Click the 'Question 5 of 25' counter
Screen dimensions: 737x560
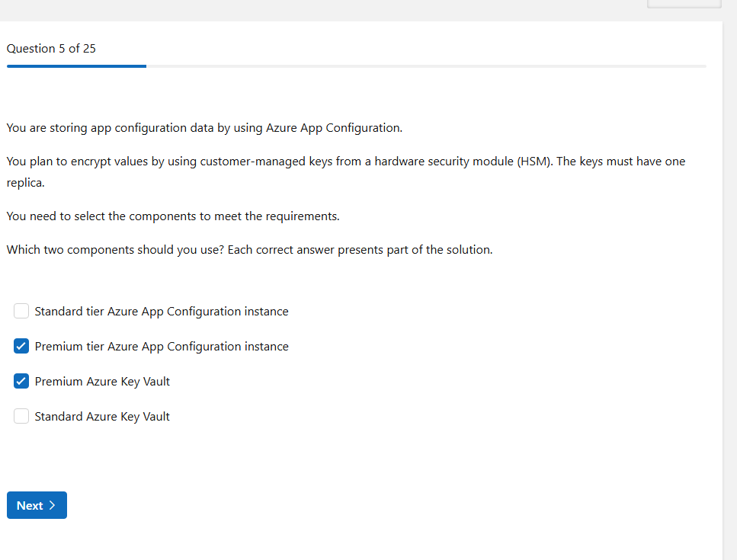click(x=51, y=49)
